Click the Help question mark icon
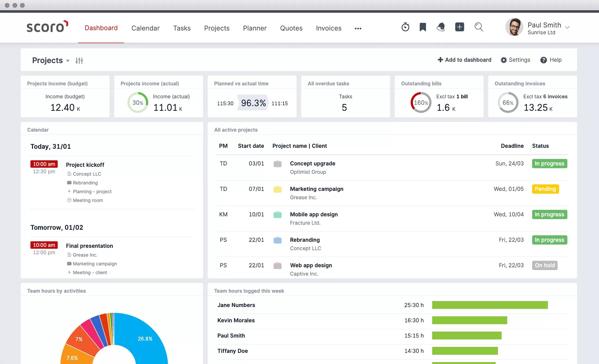 pos(543,60)
